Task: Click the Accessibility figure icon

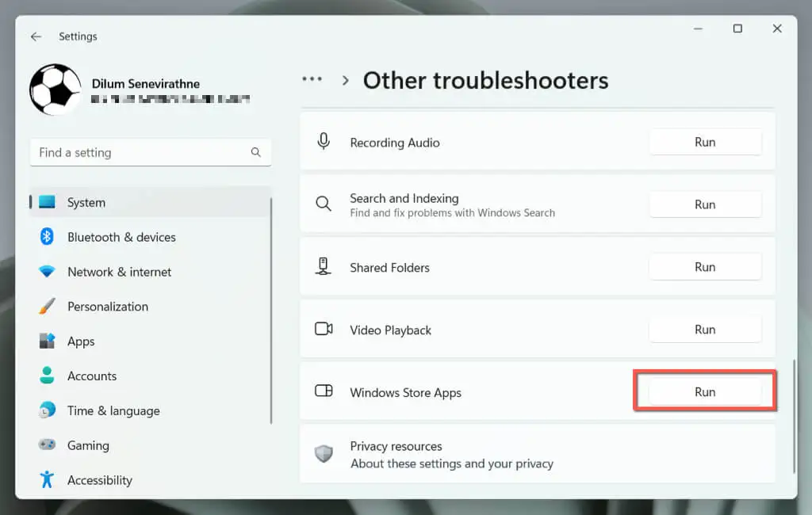Action: (47, 480)
